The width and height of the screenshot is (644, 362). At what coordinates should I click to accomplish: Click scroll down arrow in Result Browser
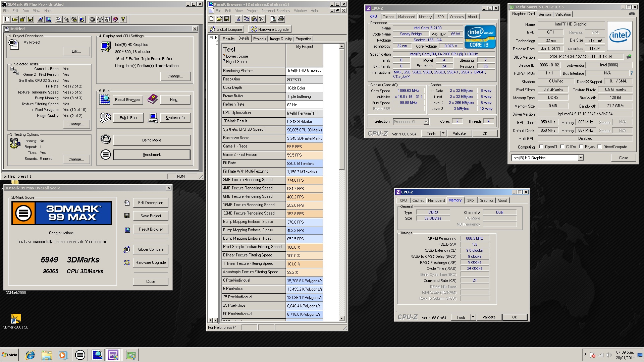pyautogui.click(x=341, y=318)
